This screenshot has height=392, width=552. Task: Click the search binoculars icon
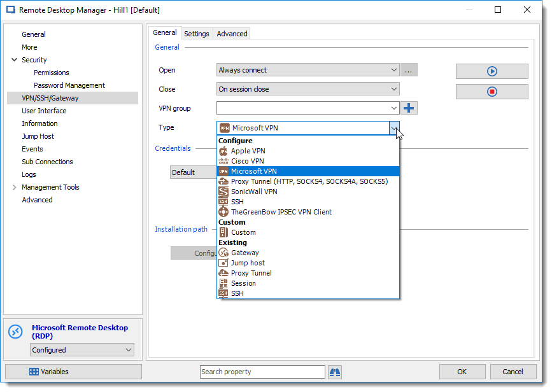[336, 372]
